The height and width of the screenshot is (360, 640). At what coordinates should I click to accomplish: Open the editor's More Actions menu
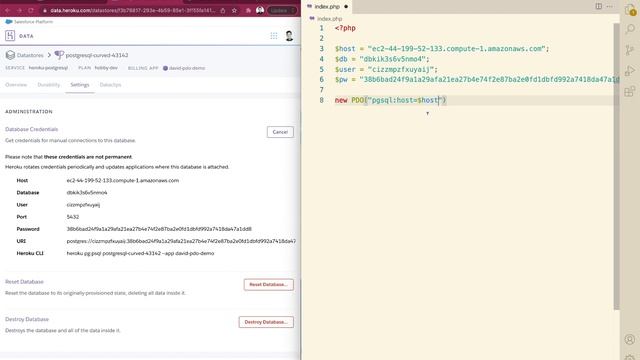[609, 6]
